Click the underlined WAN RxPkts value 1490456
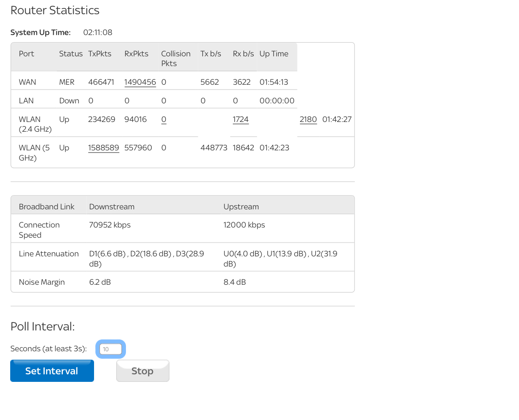 [x=140, y=82]
